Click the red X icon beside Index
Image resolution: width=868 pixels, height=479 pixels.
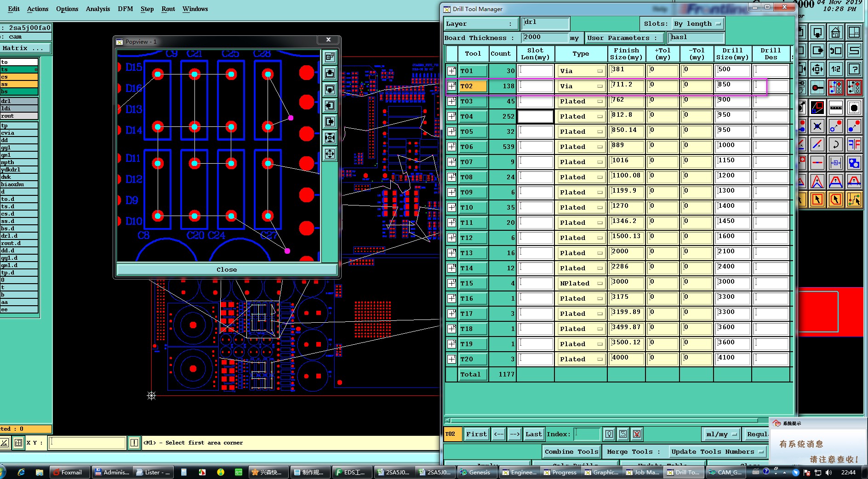[x=637, y=434]
